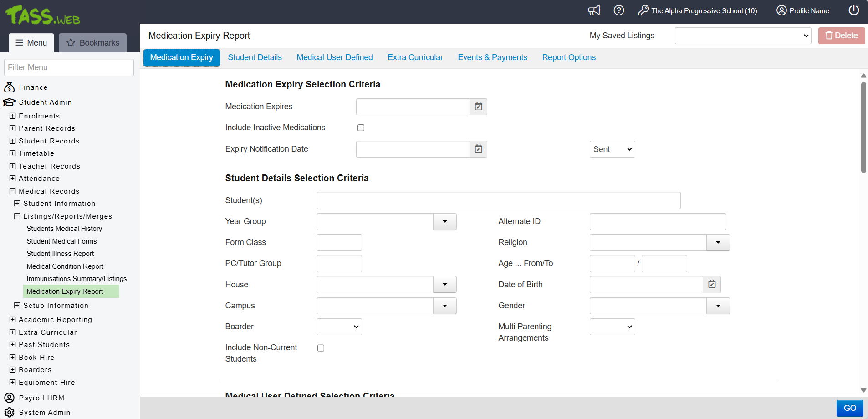Open the Date of Birth calendar picker
Viewport: 868px width, 419px height.
[712, 285]
